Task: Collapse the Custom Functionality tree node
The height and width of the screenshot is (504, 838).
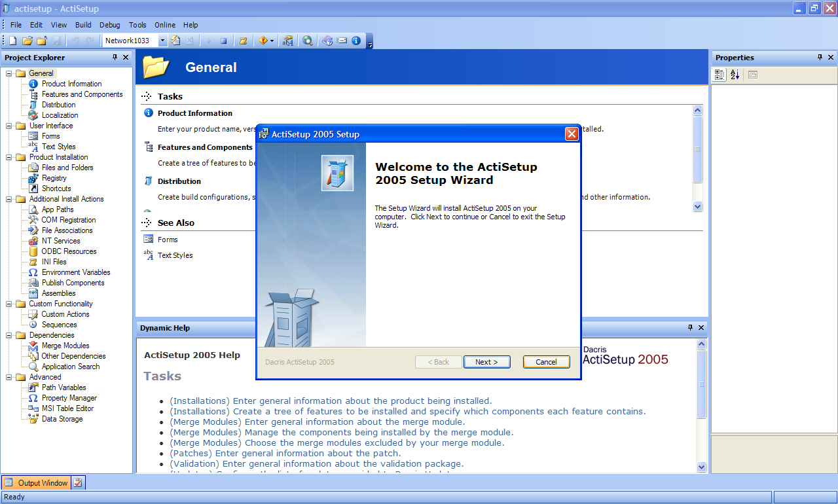Action: click(x=9, y=304)
